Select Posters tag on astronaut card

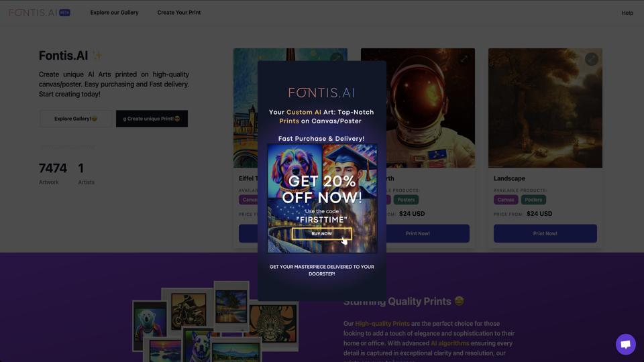coord(406,200)
